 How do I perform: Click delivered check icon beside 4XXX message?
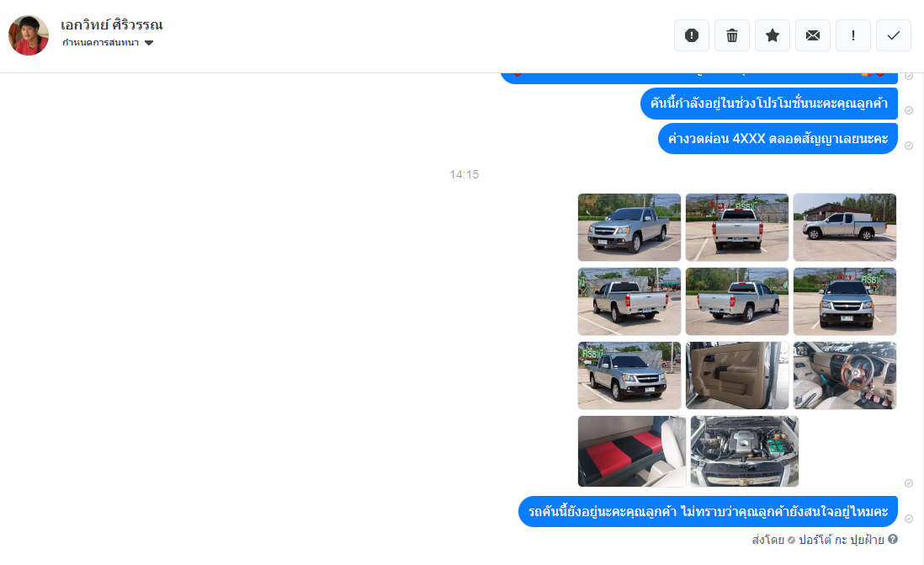point(909,146)
